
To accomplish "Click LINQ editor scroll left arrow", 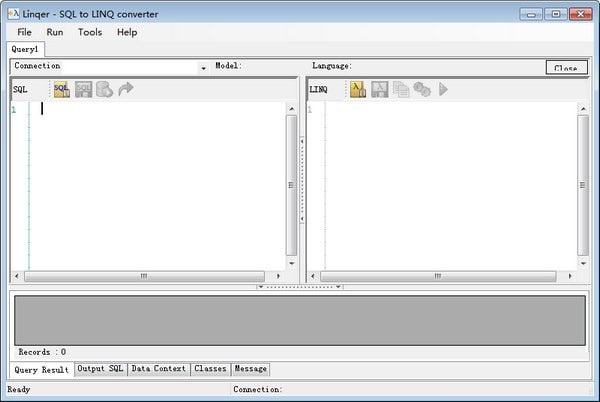I will click(x=313, y=276).
